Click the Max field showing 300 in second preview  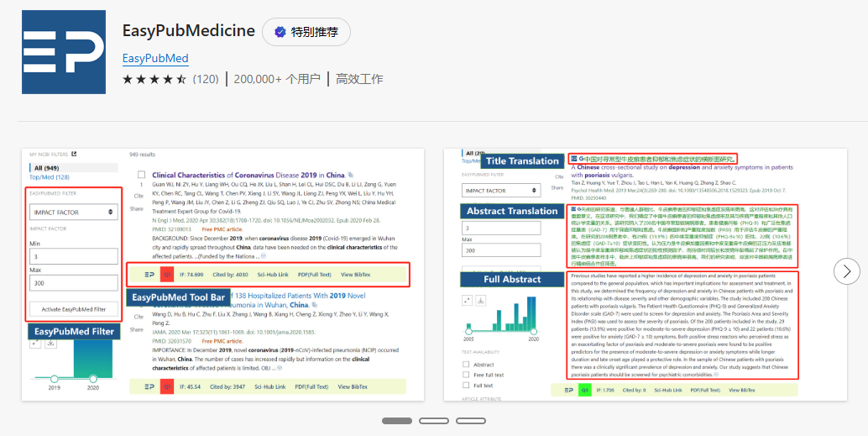[x=501, y=251]
